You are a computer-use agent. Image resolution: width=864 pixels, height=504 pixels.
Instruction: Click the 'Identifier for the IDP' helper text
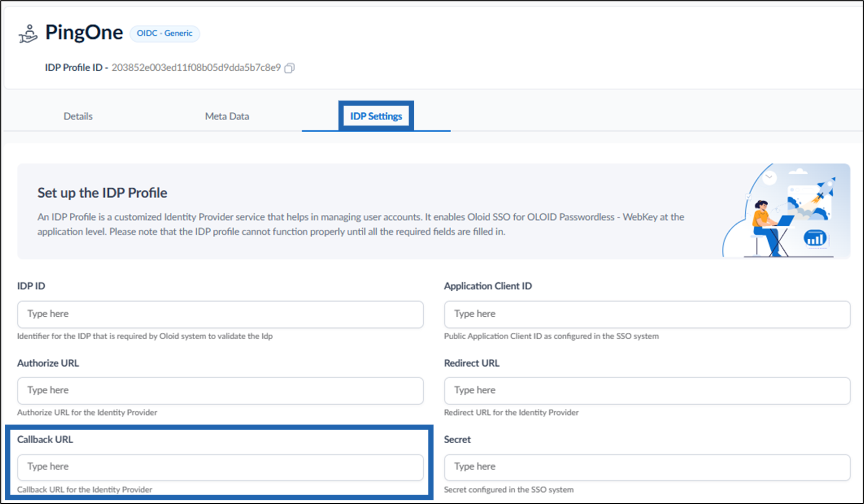(145, 336)
